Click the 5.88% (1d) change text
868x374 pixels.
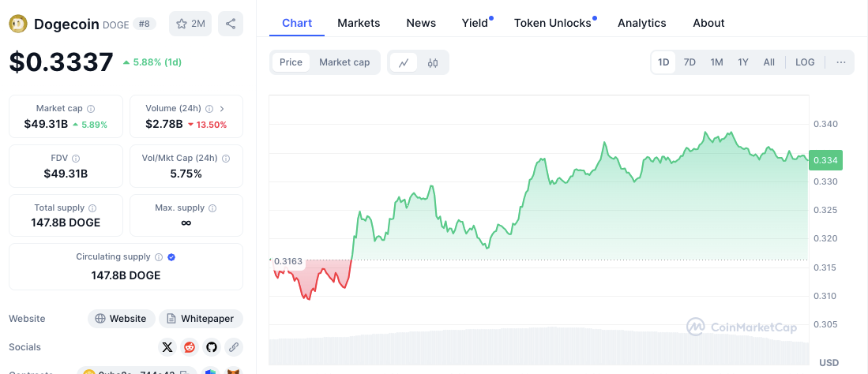pyautogui.click(x=152, y=62)
